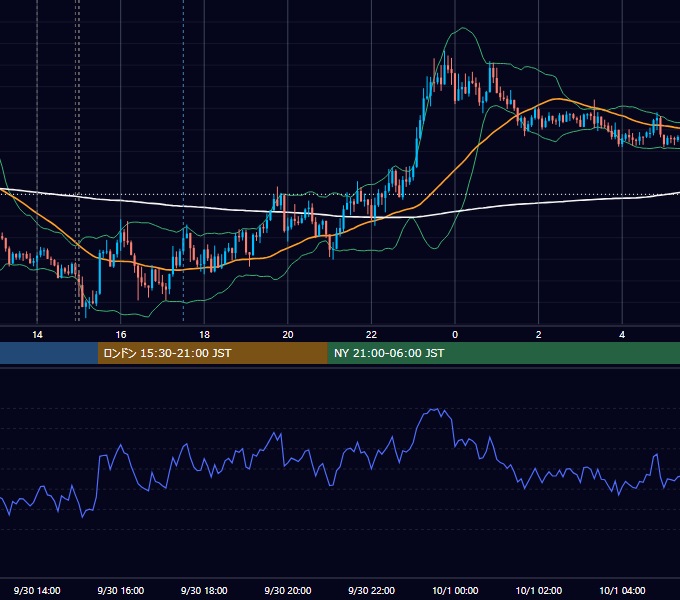Click the 9/30 20:00 time label
Viewport: 680px width, 600px height.
pyautogui.click(x=288, y=590)
